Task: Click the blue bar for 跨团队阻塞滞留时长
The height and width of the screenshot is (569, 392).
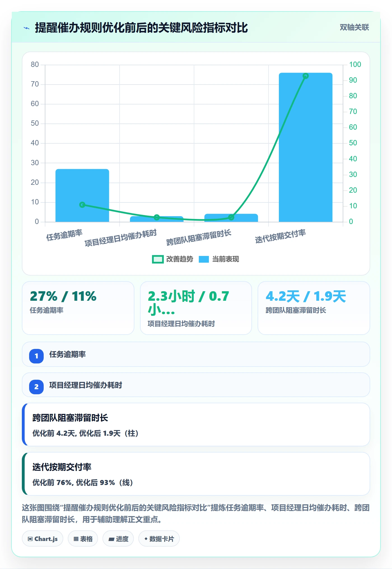Action: pos(231,218)
